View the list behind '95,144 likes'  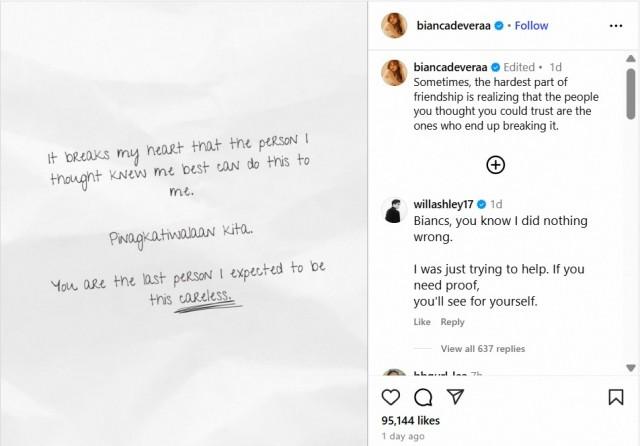coord(410,421)
